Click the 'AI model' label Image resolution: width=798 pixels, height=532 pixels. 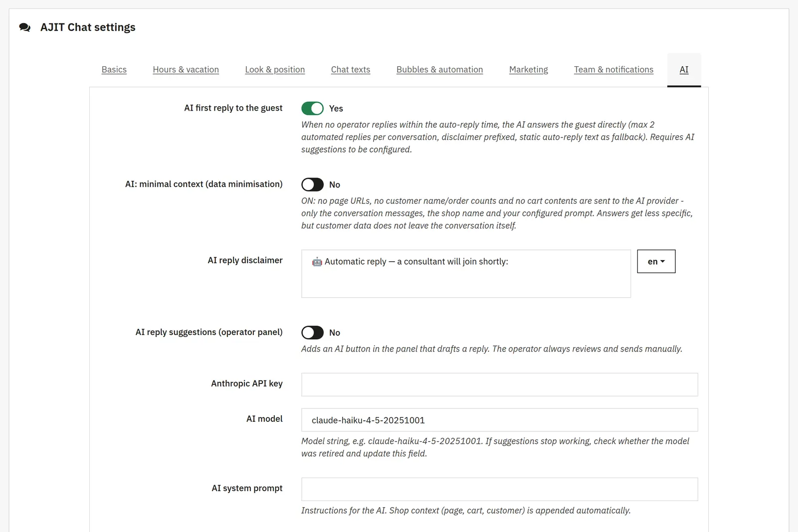pos(265,419)
